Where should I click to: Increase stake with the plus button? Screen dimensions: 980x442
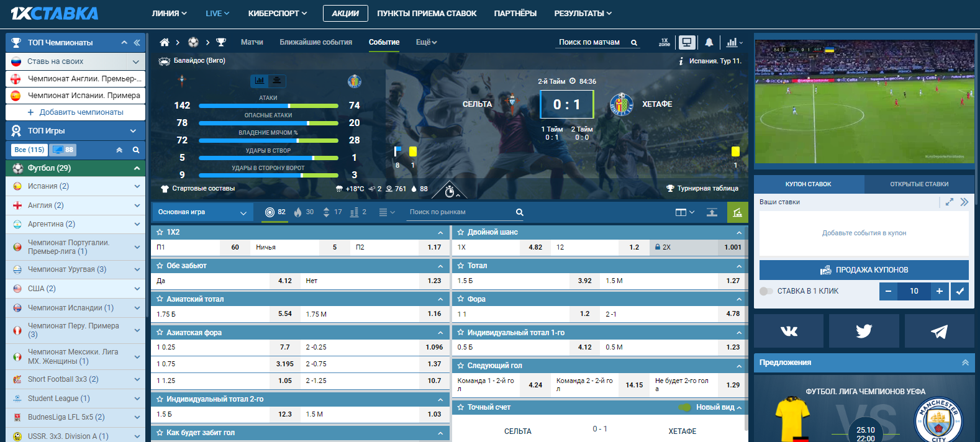click(x=939, y=291)
